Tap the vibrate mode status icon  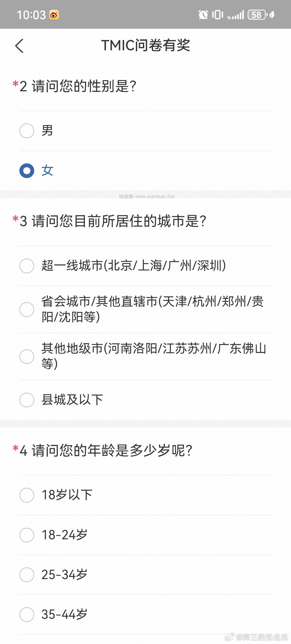pyautogui.click(x=218, y=15)
